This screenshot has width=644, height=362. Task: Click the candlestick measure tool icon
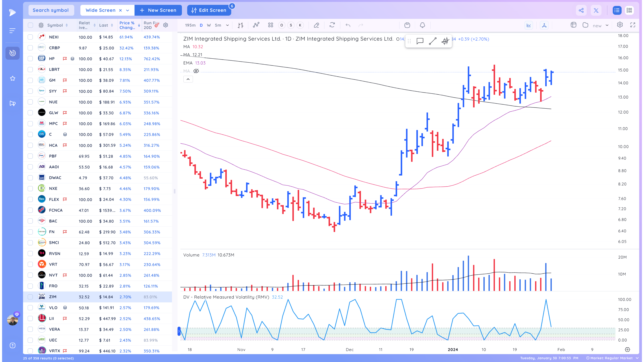(445, 41)
